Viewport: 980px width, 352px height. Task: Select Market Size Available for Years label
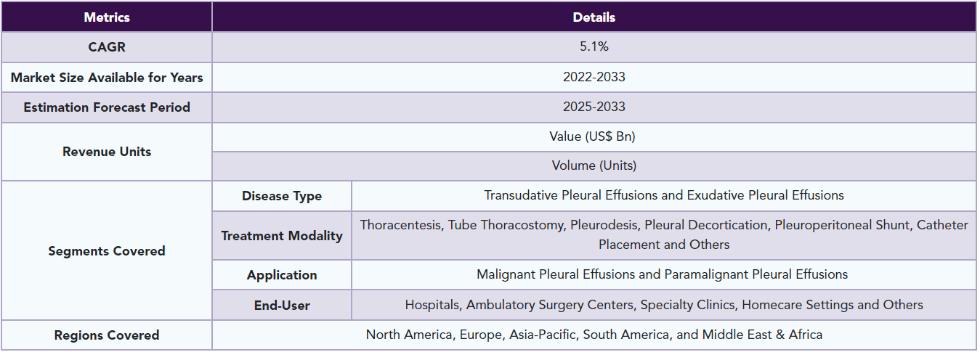coord(107,77)
